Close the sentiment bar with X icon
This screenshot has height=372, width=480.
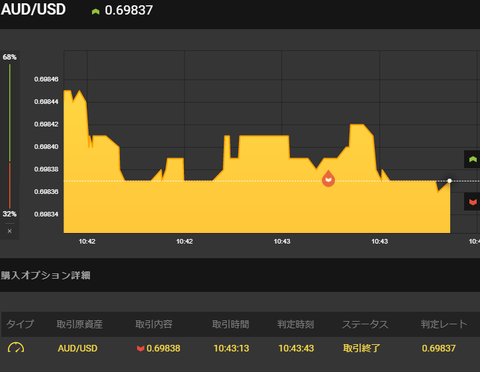(10, 231)
